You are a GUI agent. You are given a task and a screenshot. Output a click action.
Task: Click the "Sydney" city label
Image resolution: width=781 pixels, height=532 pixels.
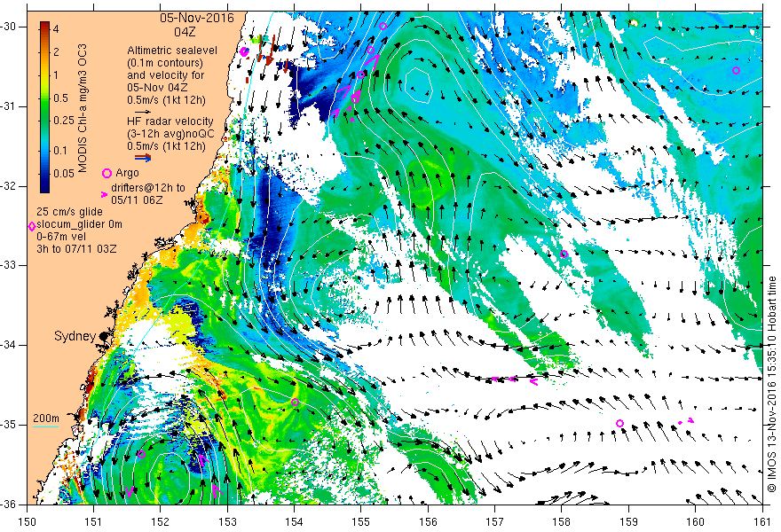point(75,336)
